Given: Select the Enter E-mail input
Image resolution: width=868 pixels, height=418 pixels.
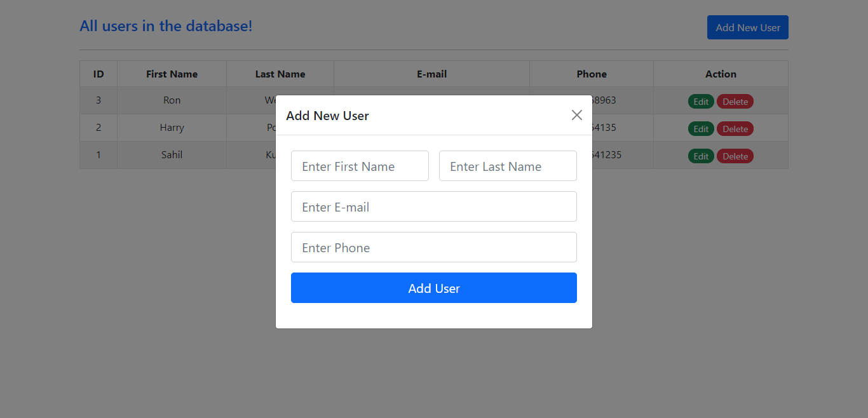Looking at the screenshot, I should pos(434,206).
